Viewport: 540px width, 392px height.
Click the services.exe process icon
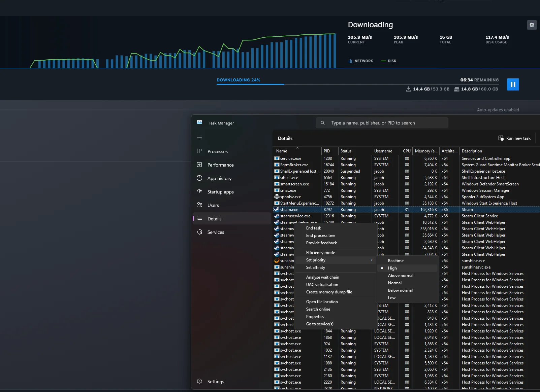(x=277, y=158)
